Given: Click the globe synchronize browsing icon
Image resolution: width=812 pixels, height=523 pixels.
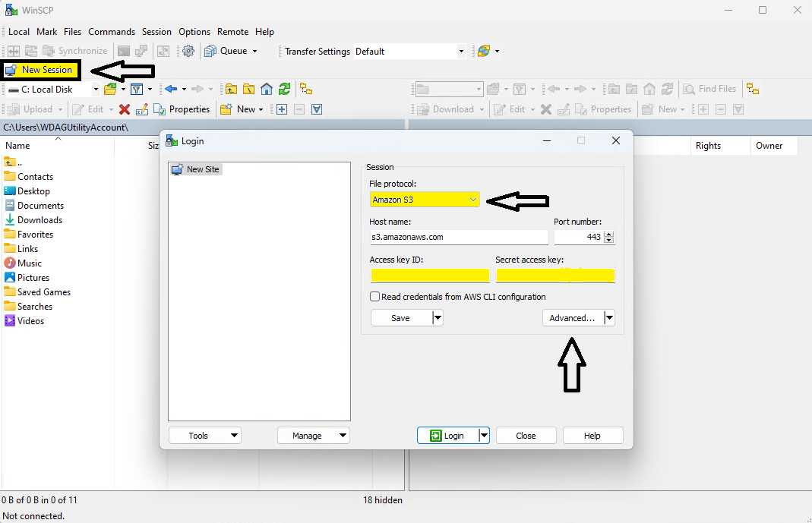Looking at the screenshot, I should tap(484, 51).
